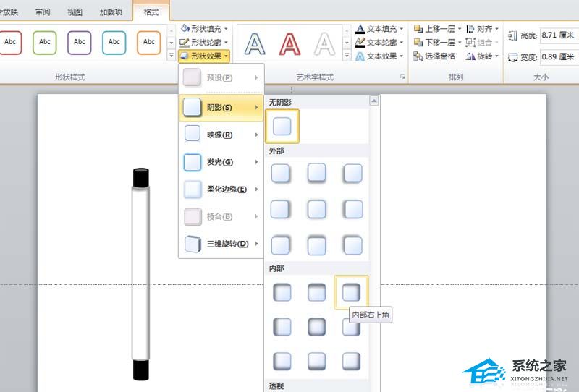Select the last outer shadow in 外部 second row
This screenshot has height=392, width=579.
[x=352, y=209]
